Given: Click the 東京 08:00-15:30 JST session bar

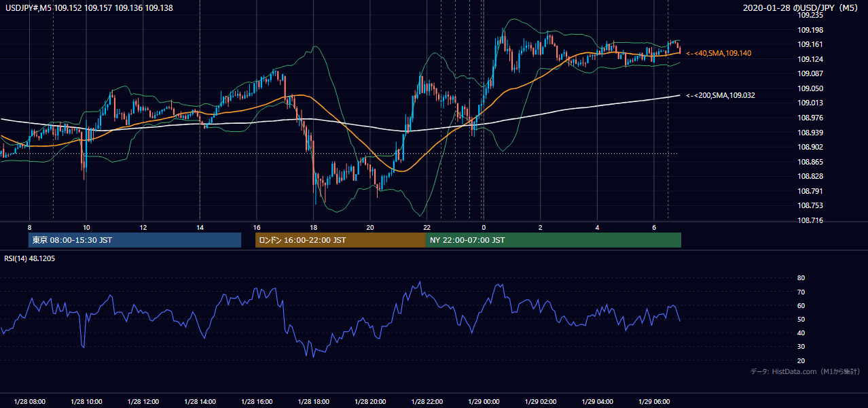Looking at the screenshot, I should [134, 240].
